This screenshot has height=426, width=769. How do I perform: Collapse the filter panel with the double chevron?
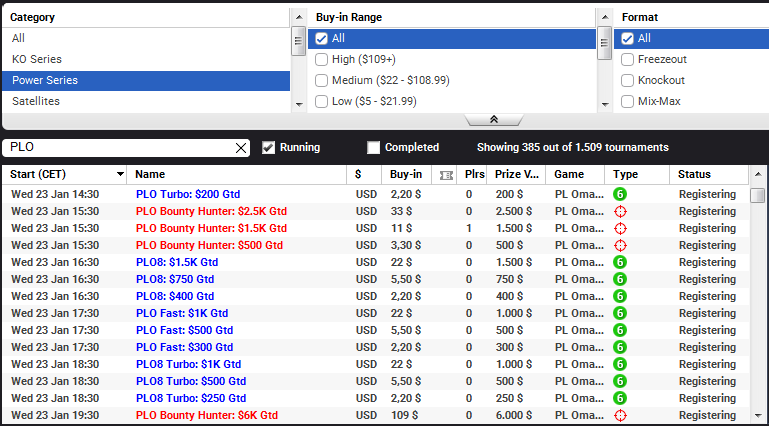[493, 119]
